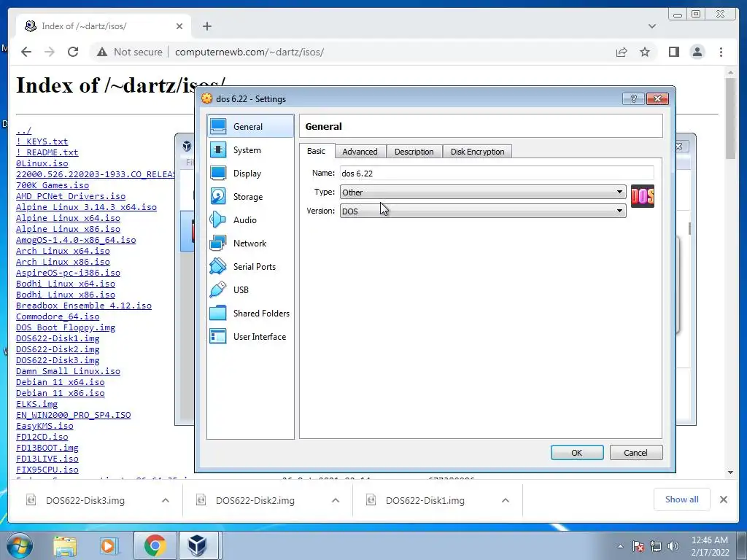Select the Index of /~dartz/isos/ tab

(104, 26)
